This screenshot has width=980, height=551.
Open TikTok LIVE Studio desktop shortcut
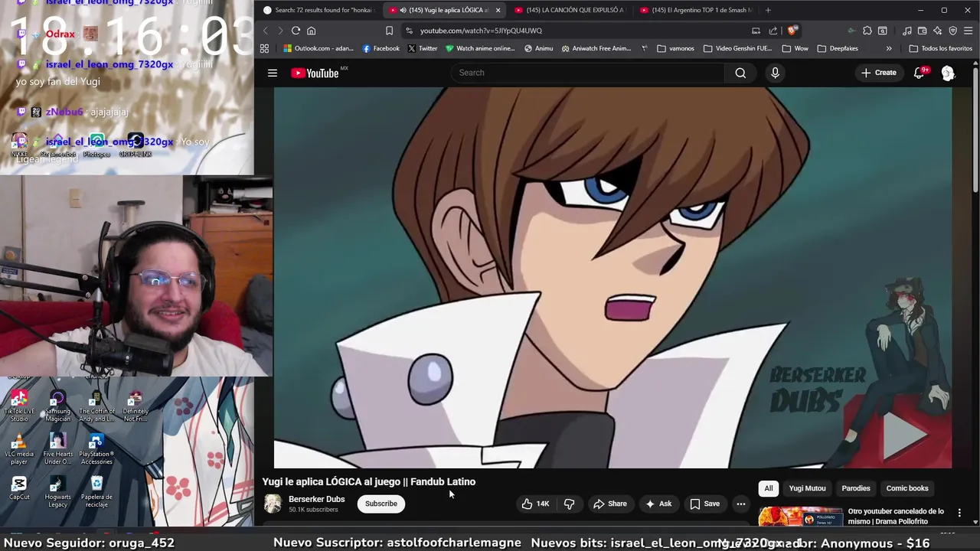(x=19, y=406)
